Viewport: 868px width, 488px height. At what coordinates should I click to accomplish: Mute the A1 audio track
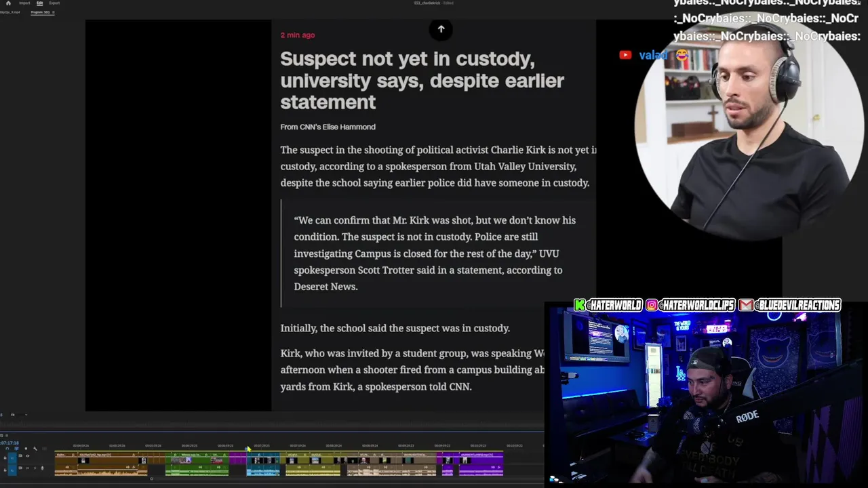point(28,468)
